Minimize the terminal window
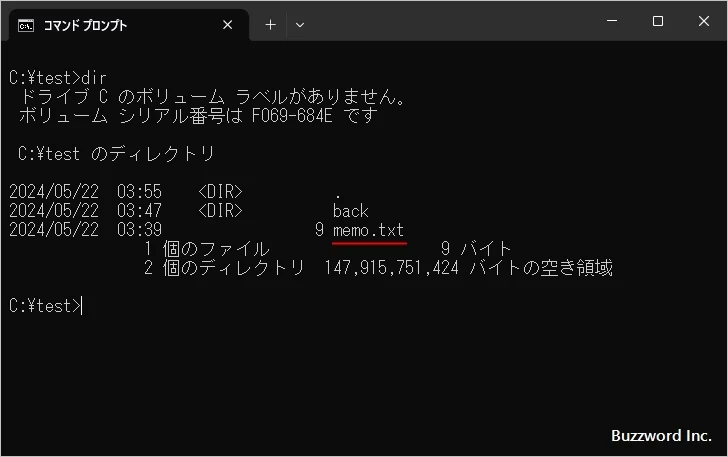This screenshot has height=457, width=728. point(612,21)
